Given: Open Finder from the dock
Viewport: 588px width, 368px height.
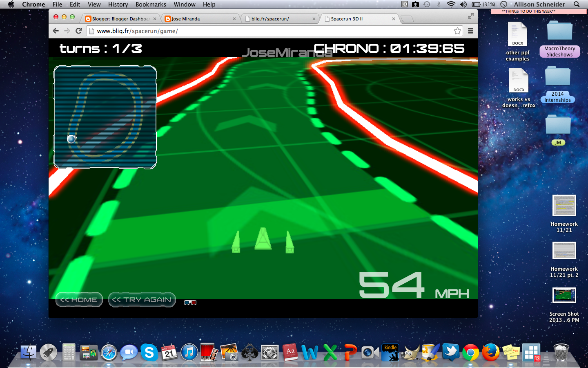Looking at the screenshot, I should point(29,352).
